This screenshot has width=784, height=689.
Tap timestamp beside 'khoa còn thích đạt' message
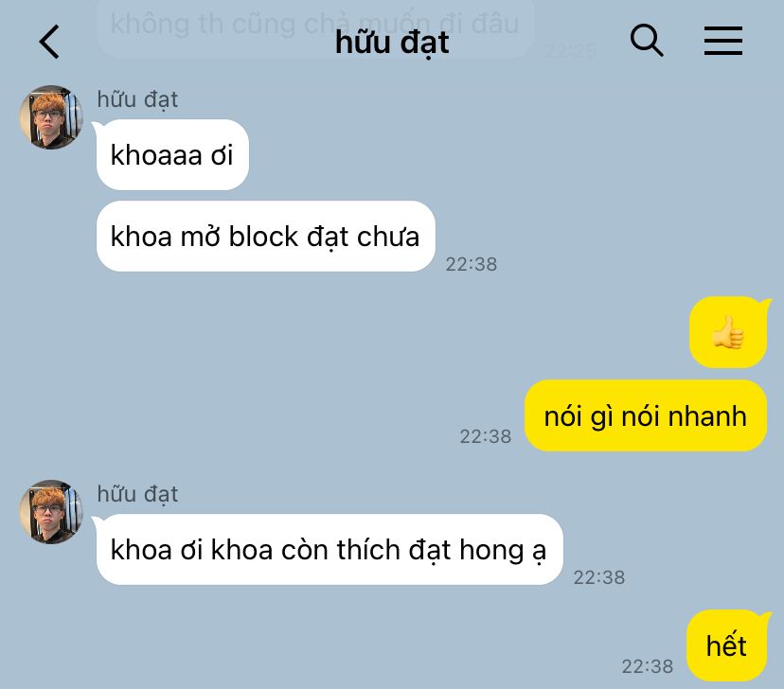pyautogui.click(x=599, y=577)
